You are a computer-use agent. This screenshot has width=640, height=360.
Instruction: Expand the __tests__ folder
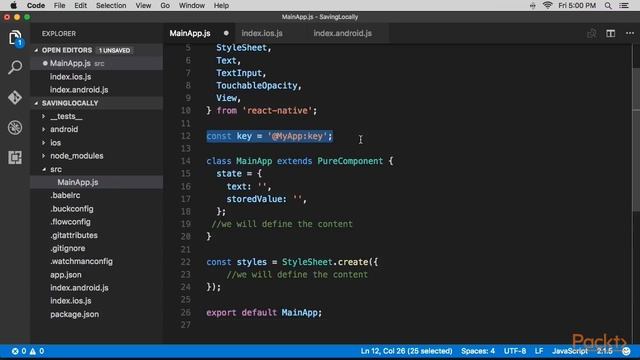tap(43, 116)
